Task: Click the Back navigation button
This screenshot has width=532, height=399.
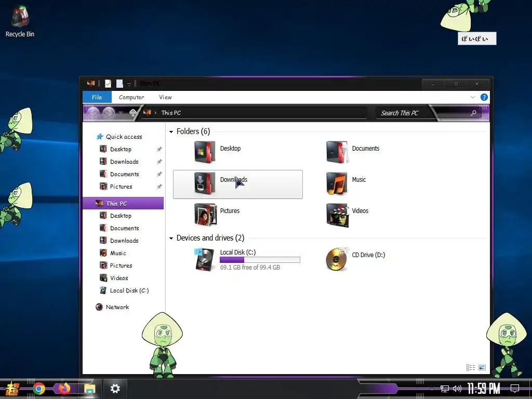Action: pyautogui.click(x=94, y=113)
